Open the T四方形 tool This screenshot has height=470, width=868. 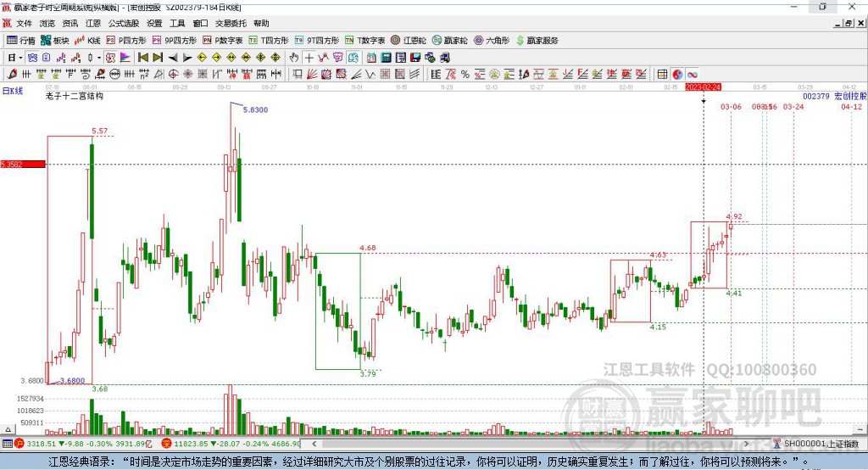269,41
